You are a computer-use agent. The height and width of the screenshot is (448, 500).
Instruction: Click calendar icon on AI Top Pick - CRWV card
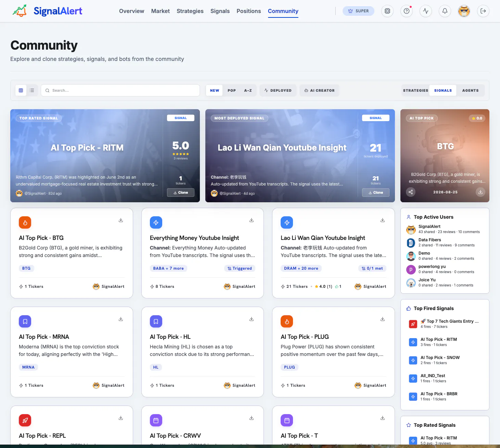pos(156,420)
